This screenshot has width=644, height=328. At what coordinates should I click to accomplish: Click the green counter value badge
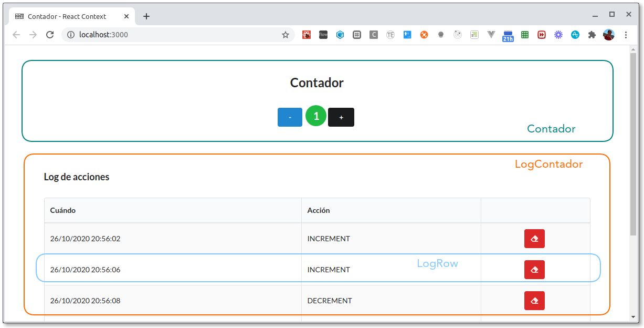coord(316,116)
